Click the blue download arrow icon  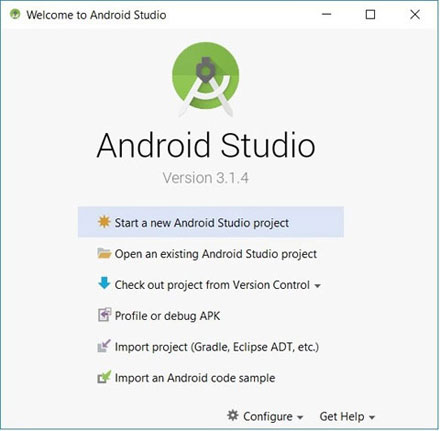pos(104,283)
